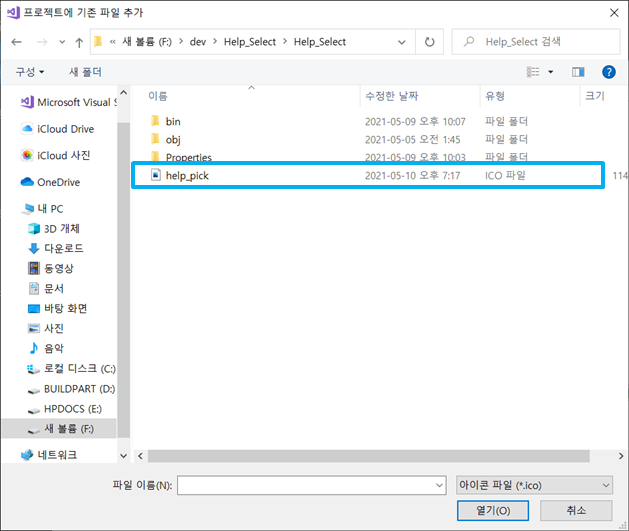Open the file name dropdown arrow
The image size is (629, 531).
point(439,485)
